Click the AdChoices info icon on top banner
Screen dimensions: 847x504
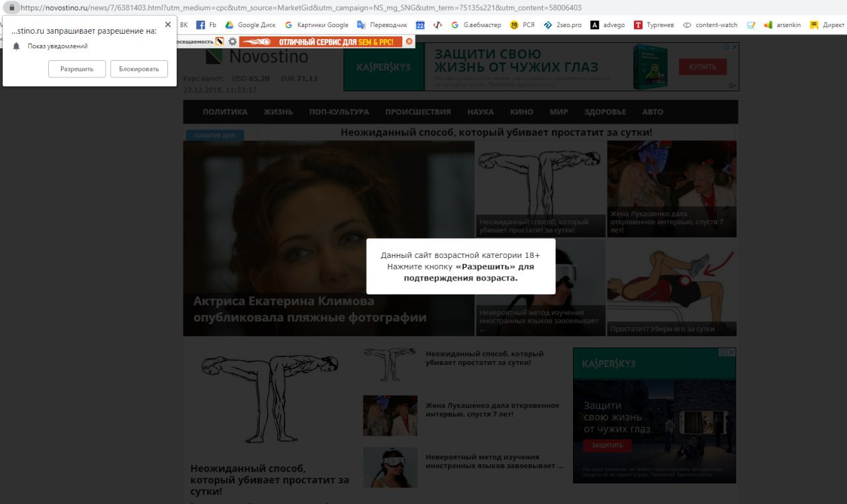pos(726,47)
